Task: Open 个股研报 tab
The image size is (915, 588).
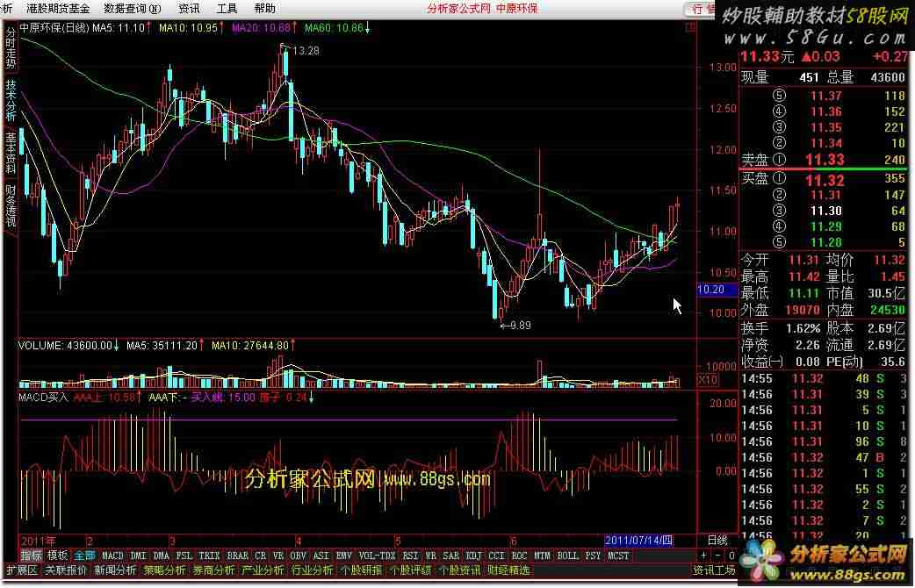Action: [361, 570]
